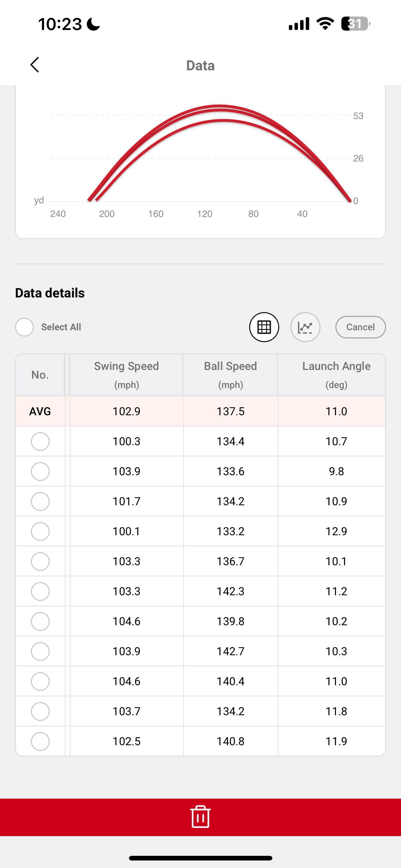Image resolution: width=401 pixels, height=868 pixels.
Task: Select the shot with 12.9 launch angle
Action: (40, 531)
